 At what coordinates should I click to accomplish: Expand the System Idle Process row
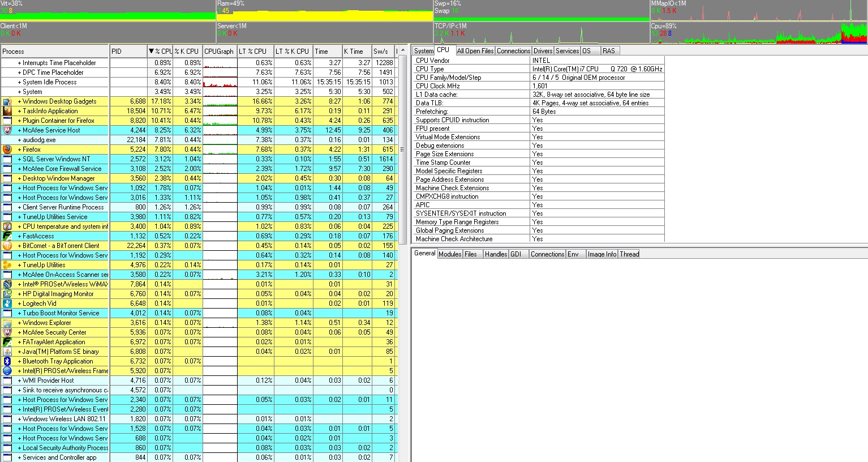click(x=19, y=82)
